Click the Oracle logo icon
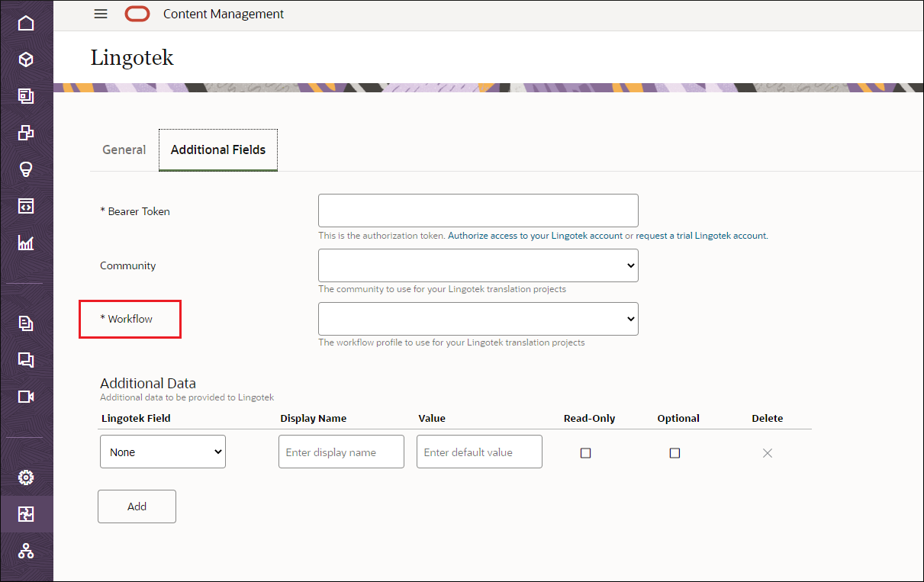 point(137,14)
